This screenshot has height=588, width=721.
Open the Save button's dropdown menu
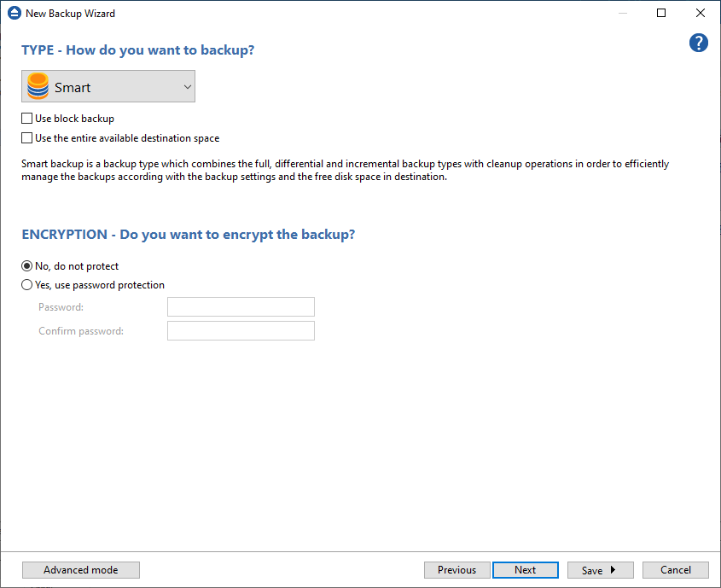tap(600, 570)
